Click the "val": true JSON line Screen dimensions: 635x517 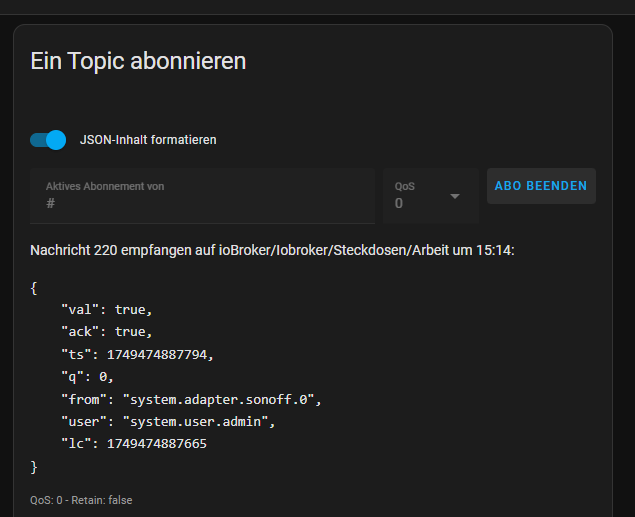107,310
